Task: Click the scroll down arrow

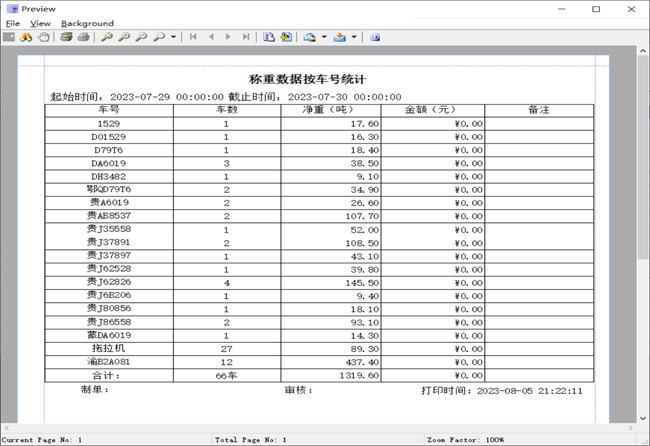Action: [643, 418]
